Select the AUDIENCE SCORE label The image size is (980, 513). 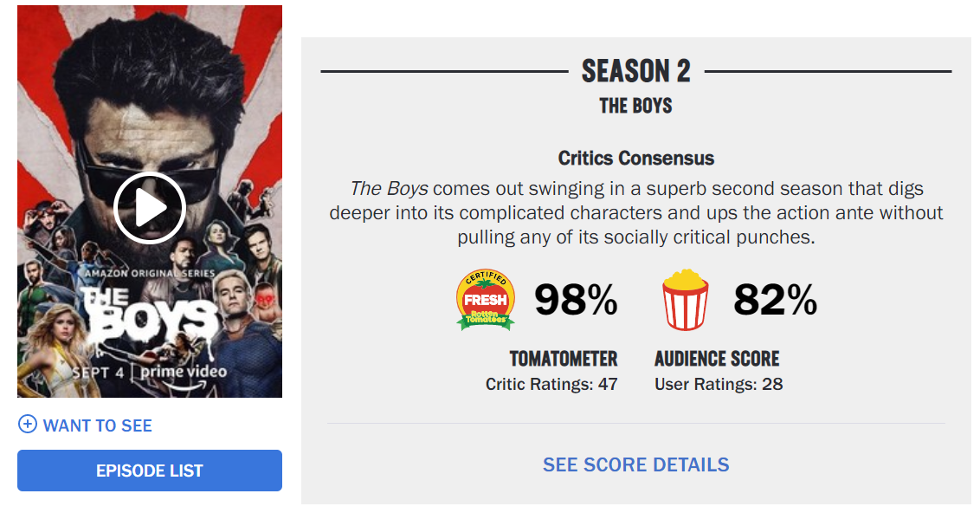[717, 359]
